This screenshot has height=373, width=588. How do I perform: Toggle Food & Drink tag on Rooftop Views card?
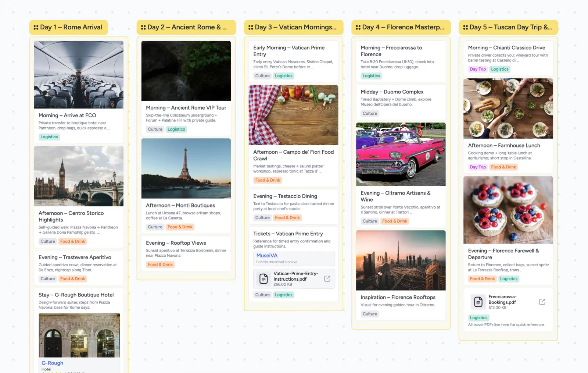(160, 264)
